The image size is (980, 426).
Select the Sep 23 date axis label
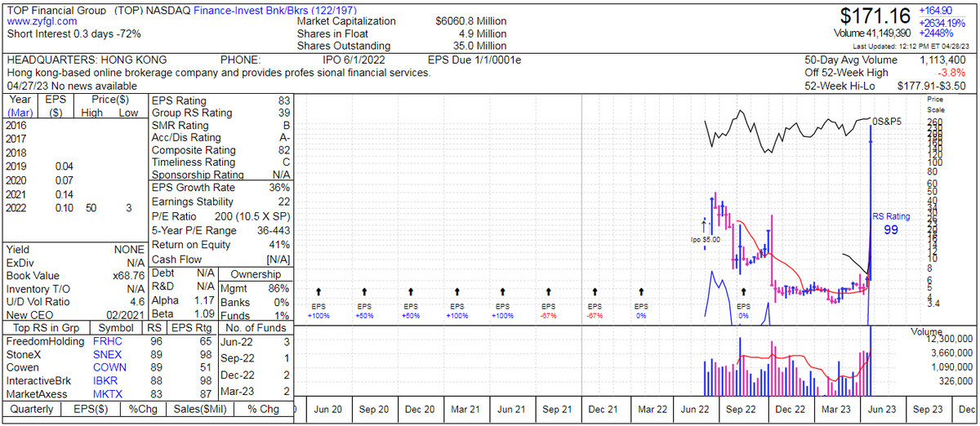click(x=927, y=409)
